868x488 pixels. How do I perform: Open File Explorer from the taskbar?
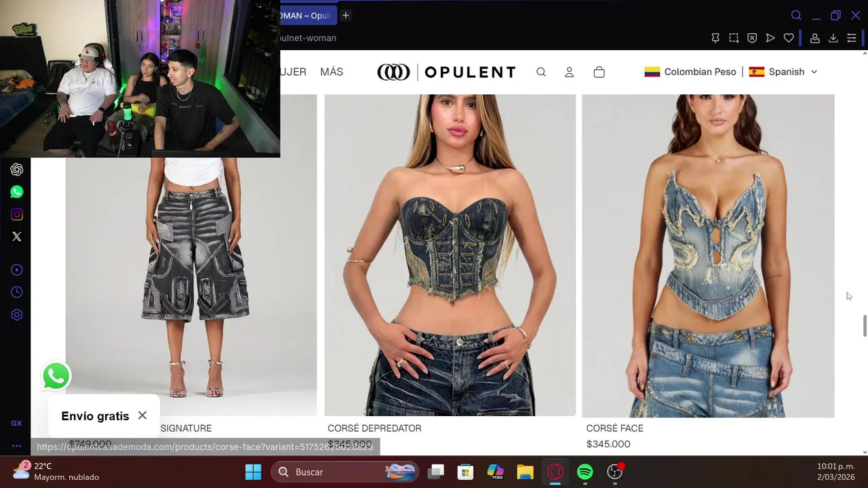[525, 472]
